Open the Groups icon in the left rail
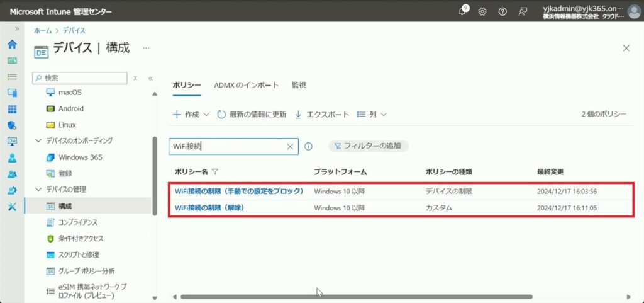This screenshot has width=644, height=303. tap(13, 174)
